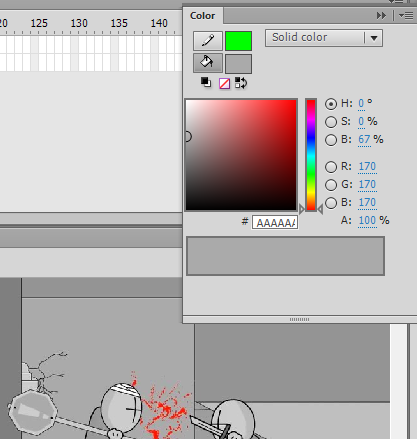The width and height of the screenshot is (417, 439).
Task: Click the hex color field AAAAAA
Action: [275, 222]
